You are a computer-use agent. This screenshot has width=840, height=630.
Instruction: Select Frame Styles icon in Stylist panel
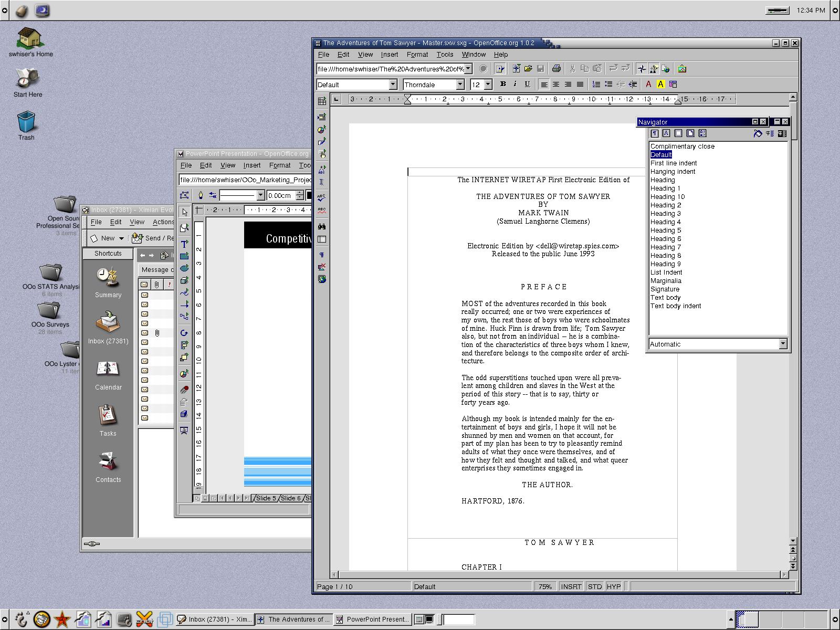pos(678,133)
